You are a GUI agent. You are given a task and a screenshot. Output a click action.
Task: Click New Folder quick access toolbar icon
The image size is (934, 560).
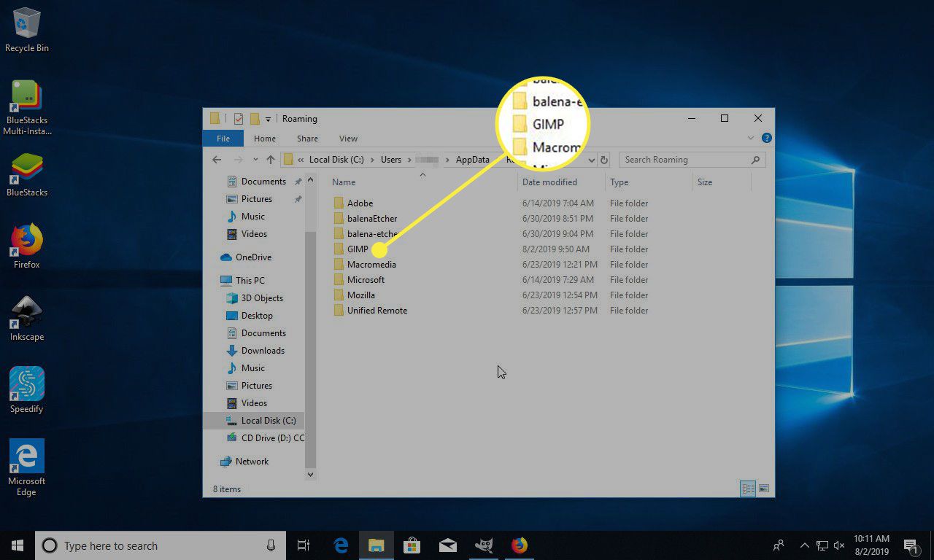coord(255,119)
